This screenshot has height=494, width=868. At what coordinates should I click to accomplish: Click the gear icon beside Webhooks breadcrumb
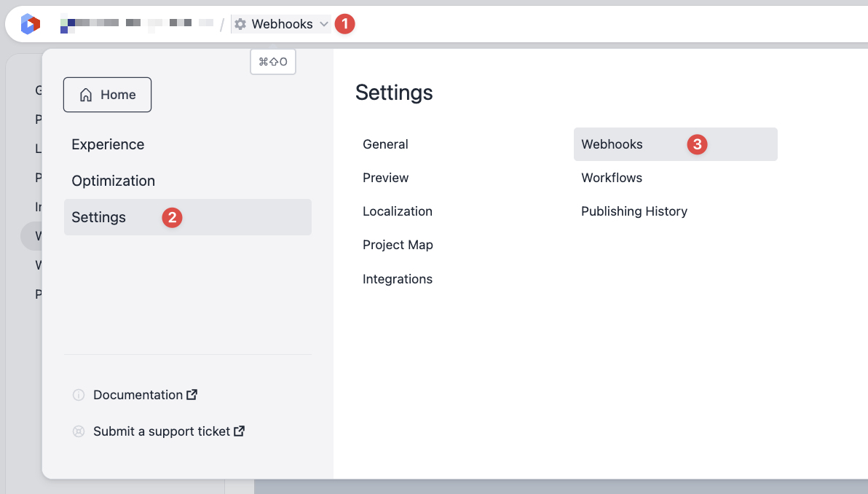click(x=240, y=24)
